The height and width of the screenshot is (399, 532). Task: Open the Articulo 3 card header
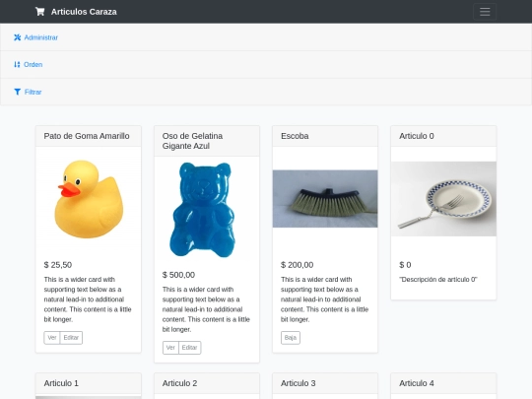(325, 383)
